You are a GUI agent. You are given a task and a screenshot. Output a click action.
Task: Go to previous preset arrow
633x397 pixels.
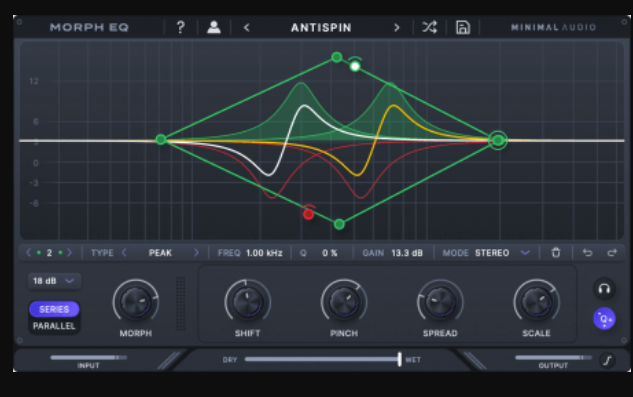[247, 27]
